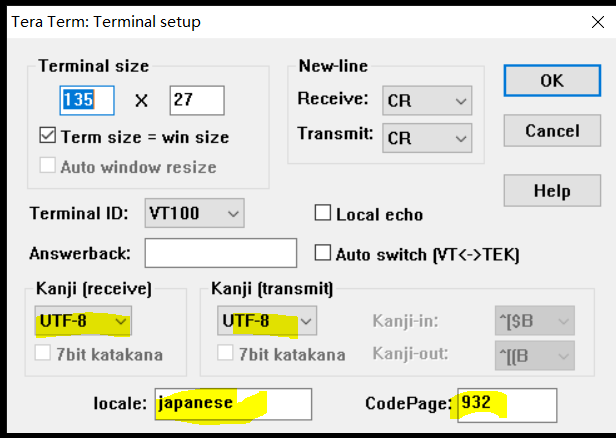Click the terminal width field showing 135
This screenshot has height=438, width=616.
click(87, 100)
